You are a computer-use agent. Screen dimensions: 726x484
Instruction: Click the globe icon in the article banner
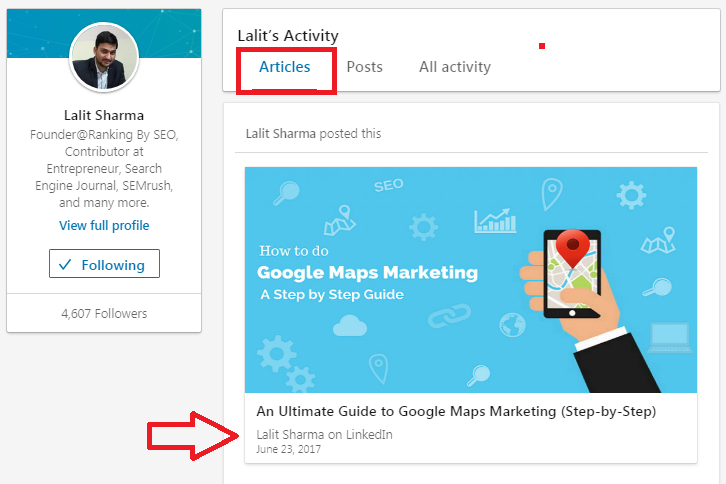[512, 324]
